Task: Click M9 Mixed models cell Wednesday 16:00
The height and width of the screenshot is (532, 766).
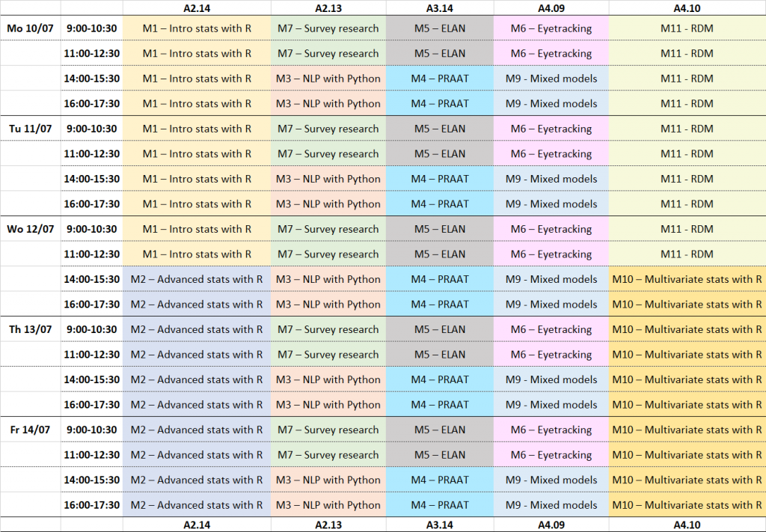Action: (551, 304)
